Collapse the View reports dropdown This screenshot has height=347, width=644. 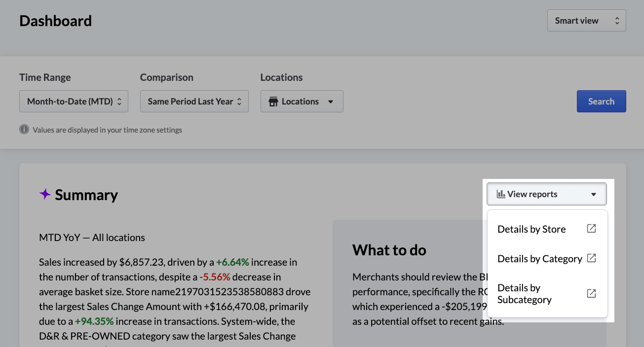point(547,194)
